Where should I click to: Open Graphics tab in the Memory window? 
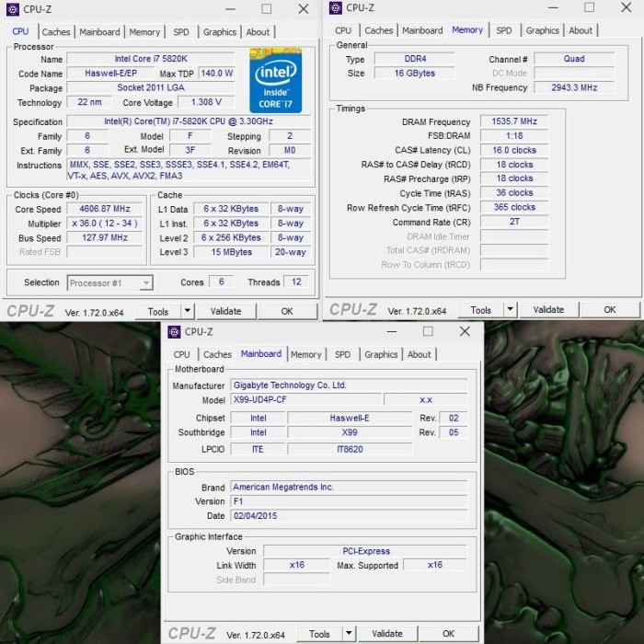click(x=543, y=30)
